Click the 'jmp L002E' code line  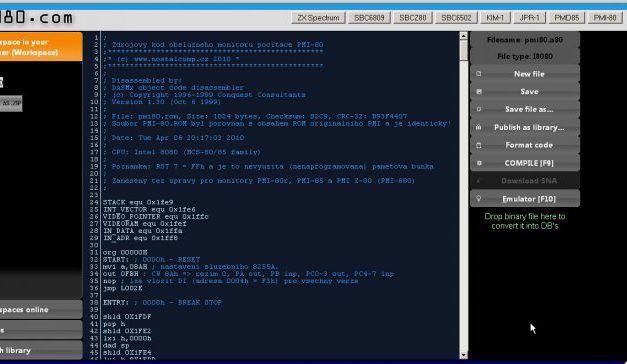click(x=122, y=288)
